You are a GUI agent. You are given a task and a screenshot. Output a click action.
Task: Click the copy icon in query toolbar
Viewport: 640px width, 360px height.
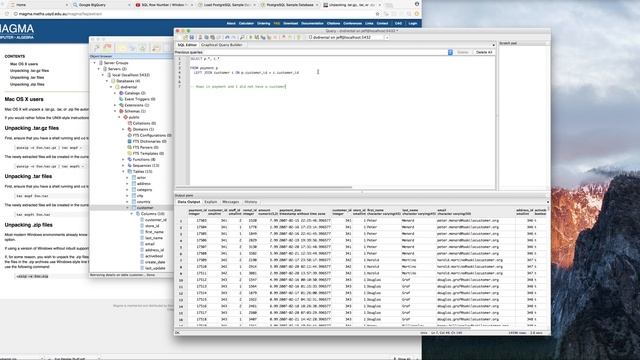click(207, 37)
